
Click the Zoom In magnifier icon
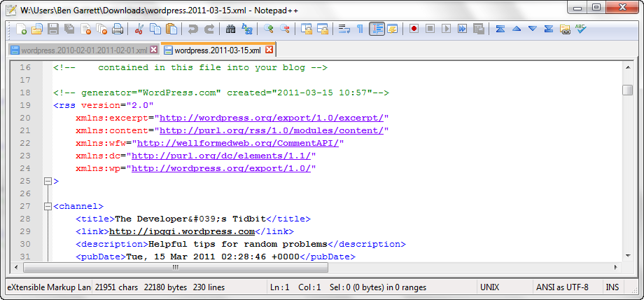pos(269,29)
